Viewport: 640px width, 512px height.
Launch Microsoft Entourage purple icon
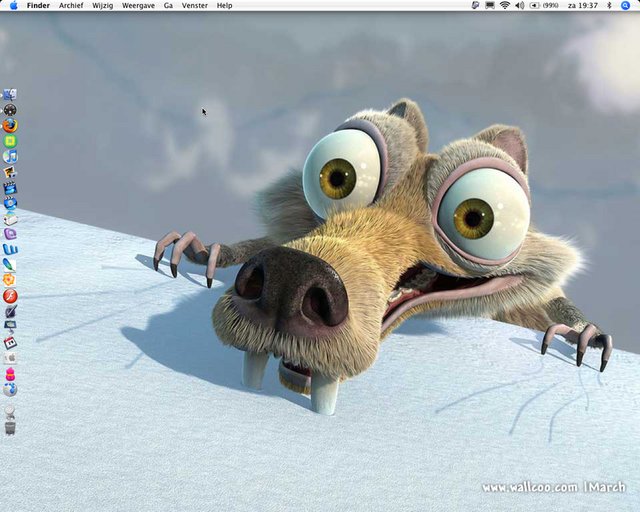click(x=10, y=234)
